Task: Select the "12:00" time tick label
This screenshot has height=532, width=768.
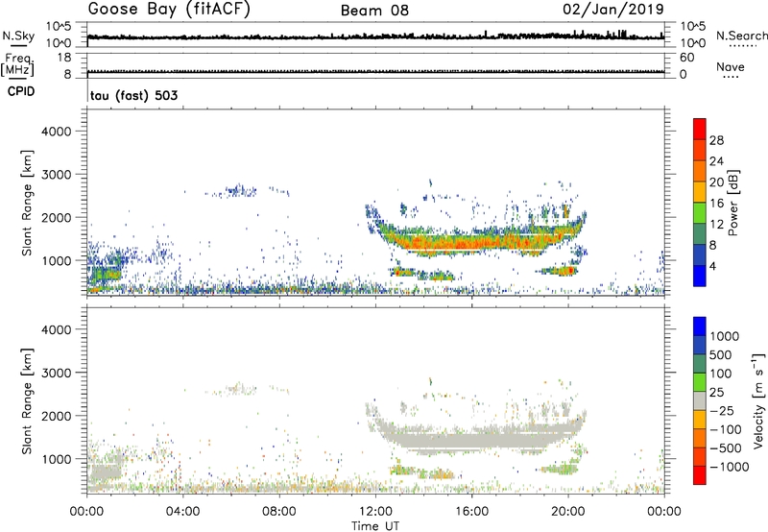Action: click(x=375, y=512)
